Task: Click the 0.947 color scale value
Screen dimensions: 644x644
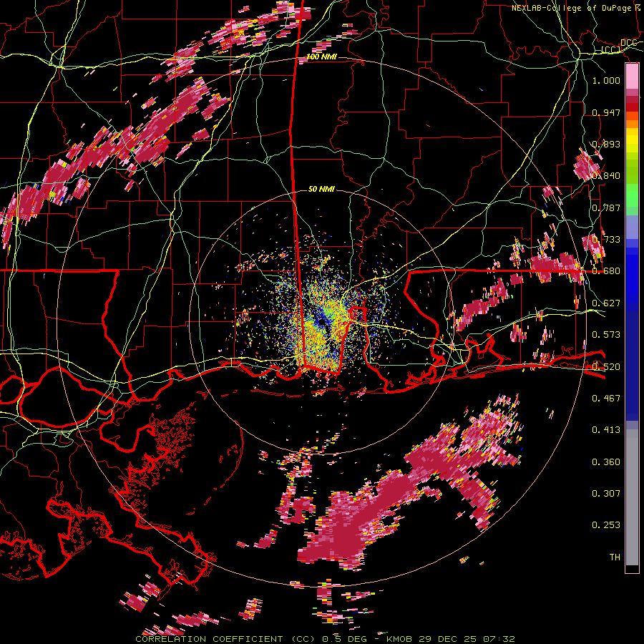Action: 606,112
